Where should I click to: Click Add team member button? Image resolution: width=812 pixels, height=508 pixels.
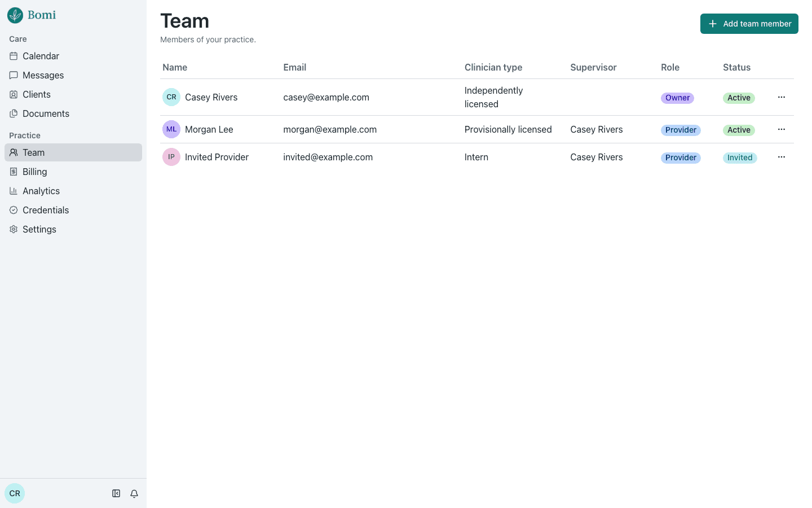coord(749,24)
